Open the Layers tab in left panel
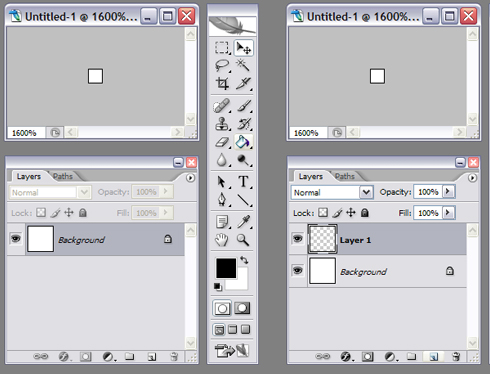 pyautogui.click(x=29, y=176)
